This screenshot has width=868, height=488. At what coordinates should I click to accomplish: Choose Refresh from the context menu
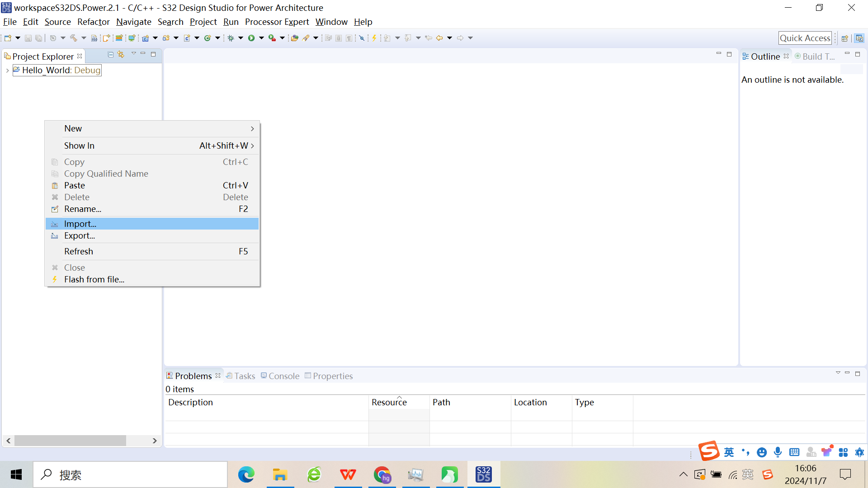pyautogui.click(x=79, y=251)
